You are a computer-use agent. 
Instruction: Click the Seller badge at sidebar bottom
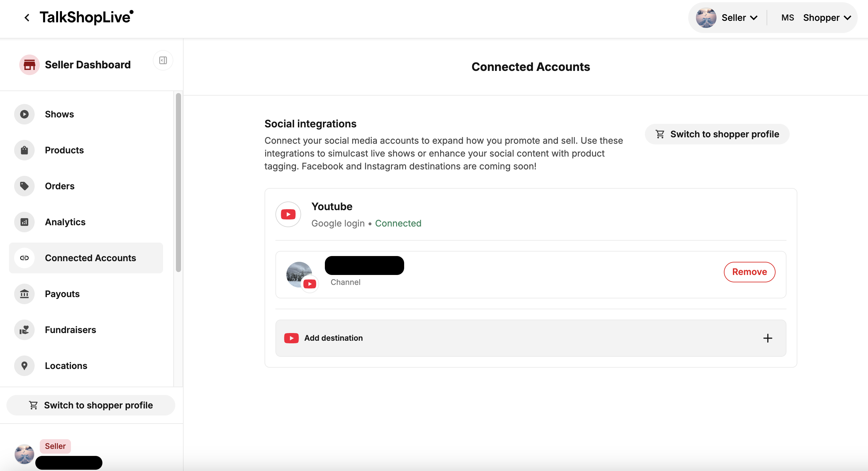[x=55, y=446]
